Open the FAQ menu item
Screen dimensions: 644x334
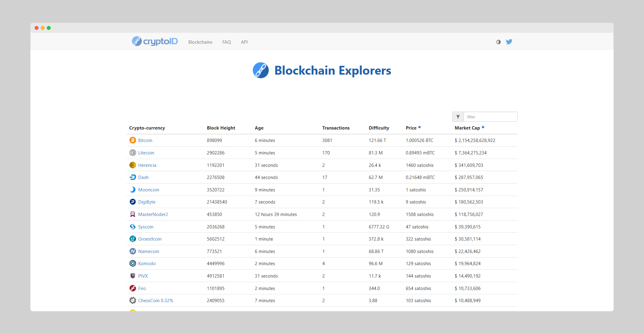[x=227, y=42]
